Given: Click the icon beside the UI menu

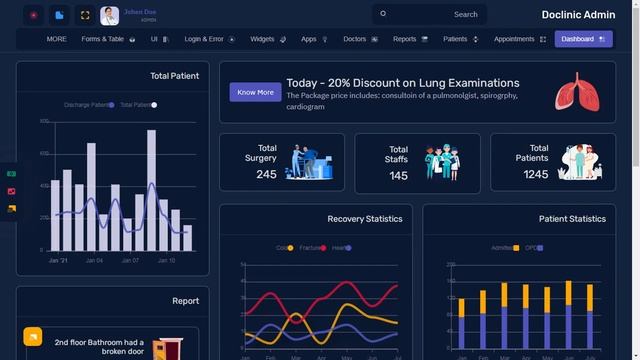Looking at the screenshot, I should (165, 40).
